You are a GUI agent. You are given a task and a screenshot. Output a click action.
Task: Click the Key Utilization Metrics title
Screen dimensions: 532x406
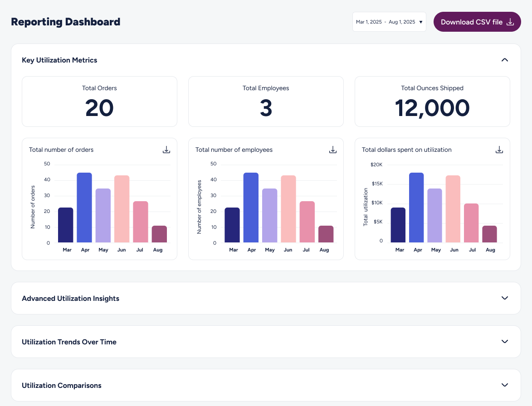[59, 60]
